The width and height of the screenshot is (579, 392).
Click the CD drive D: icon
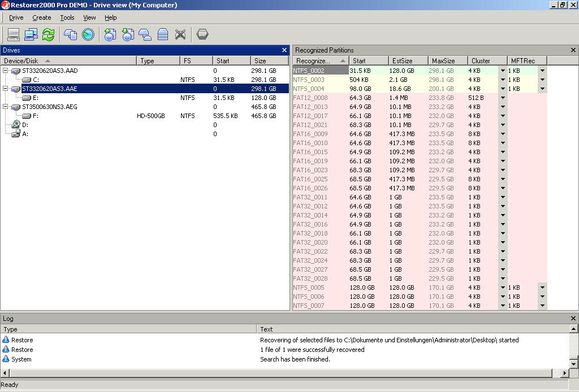click(15, 125)
